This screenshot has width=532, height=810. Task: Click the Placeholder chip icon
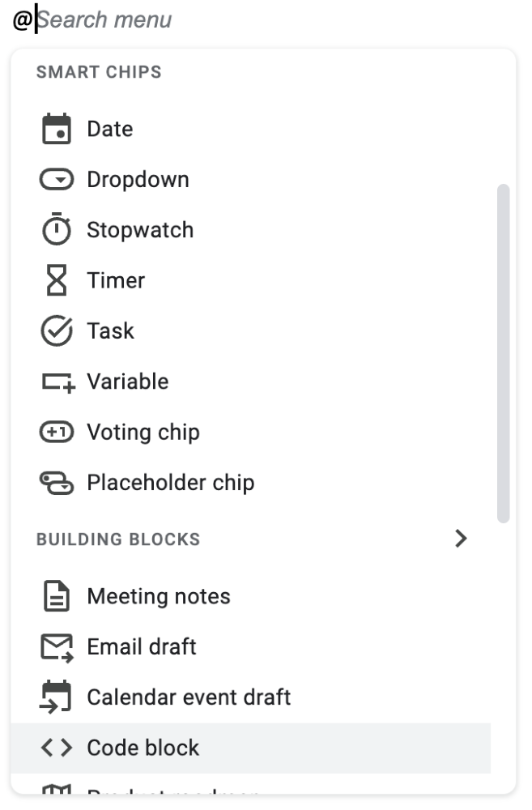pyautogui.click(x=57, y=484)
